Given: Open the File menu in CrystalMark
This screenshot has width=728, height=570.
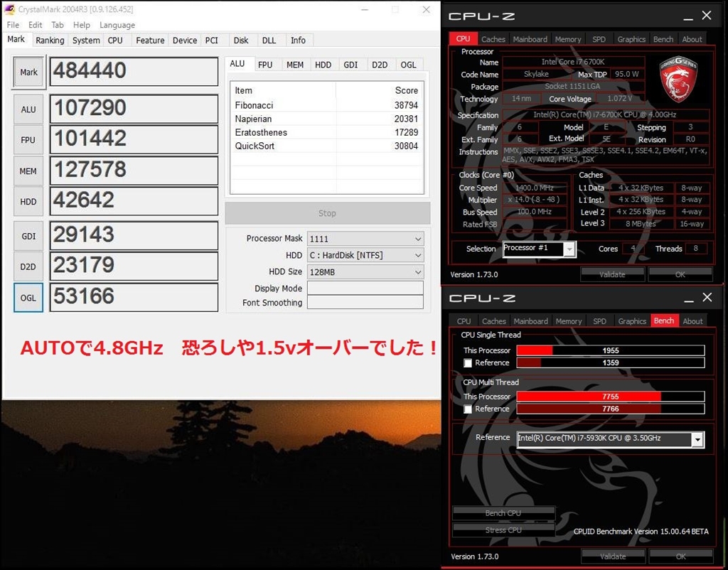Looking at the screenshot, I should [x=13, y=25].
